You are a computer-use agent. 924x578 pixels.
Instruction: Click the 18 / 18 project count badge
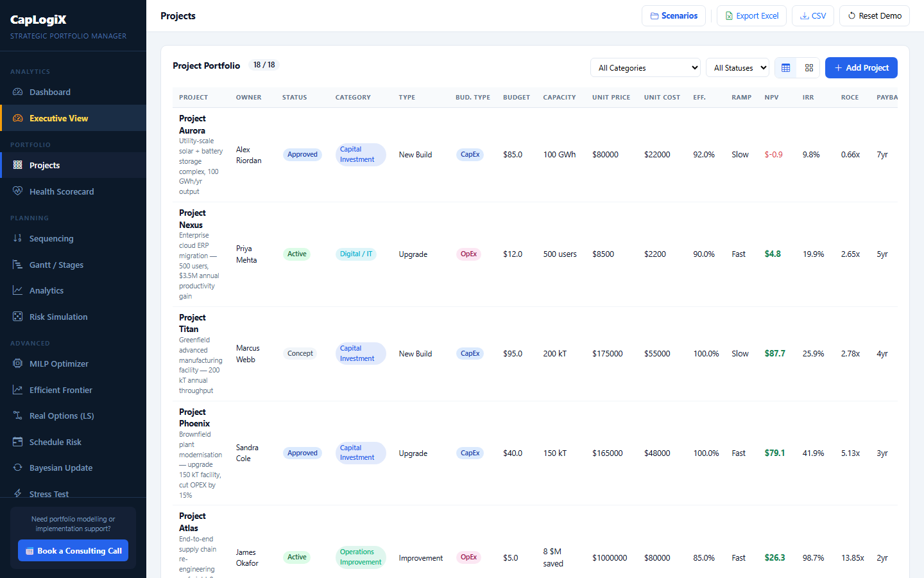click(x=264, y=65)
